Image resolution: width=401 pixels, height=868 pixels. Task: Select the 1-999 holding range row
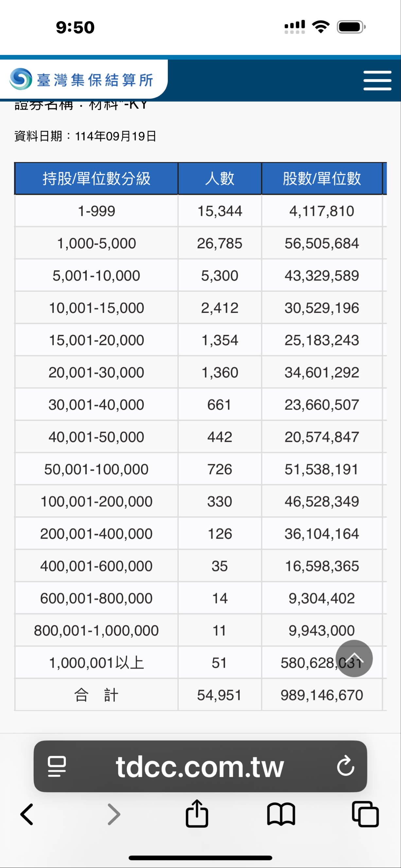(96, 211)
